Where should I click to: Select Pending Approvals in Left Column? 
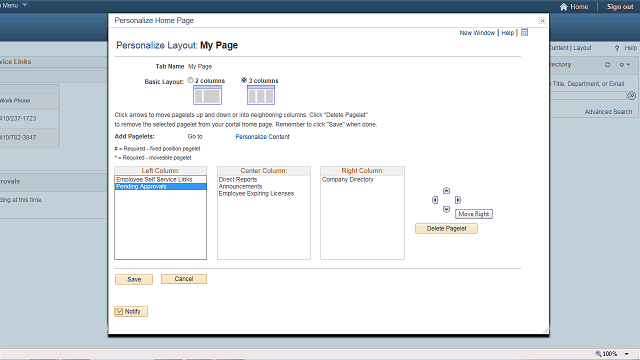click(160, 187)
